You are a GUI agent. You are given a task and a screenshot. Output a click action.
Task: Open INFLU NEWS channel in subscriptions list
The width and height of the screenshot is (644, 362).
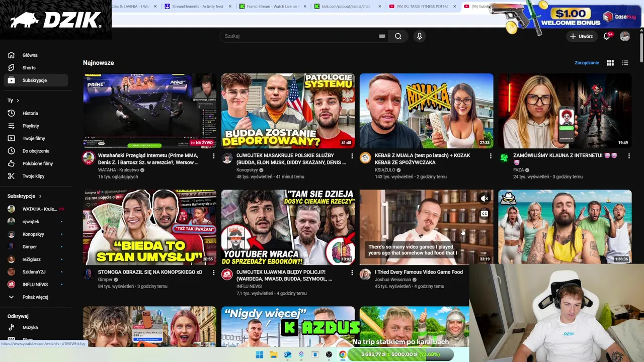(35, 285)
